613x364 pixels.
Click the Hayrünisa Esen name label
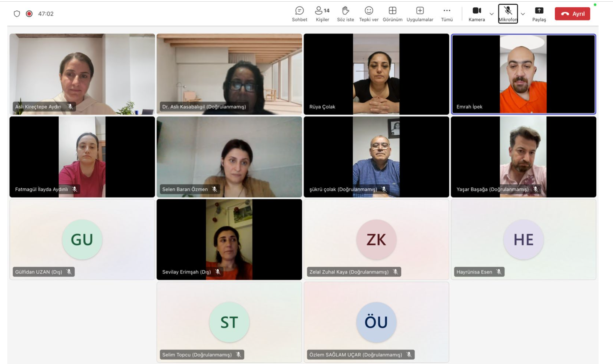click(x=474, y=272)
